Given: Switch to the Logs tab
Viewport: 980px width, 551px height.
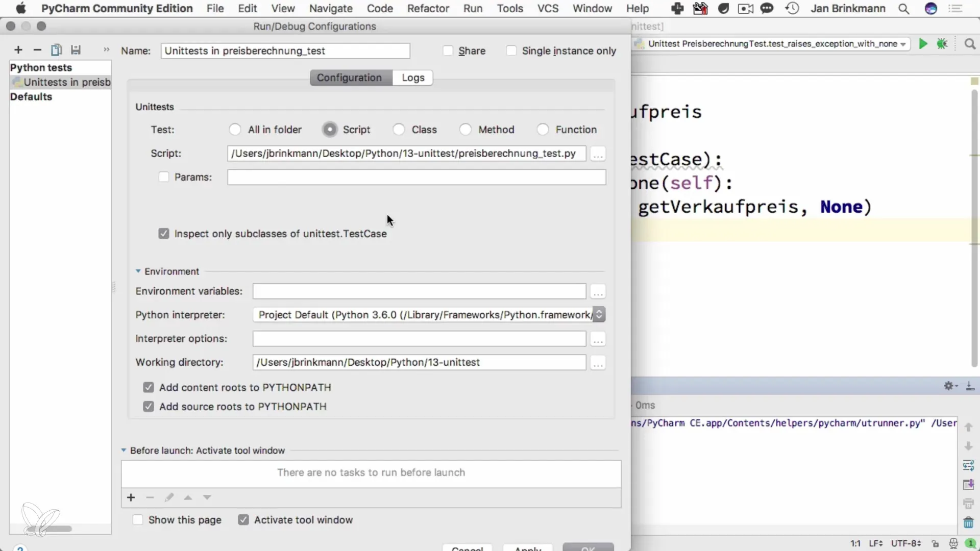Looking at the screenshot, I should (413, 78).
